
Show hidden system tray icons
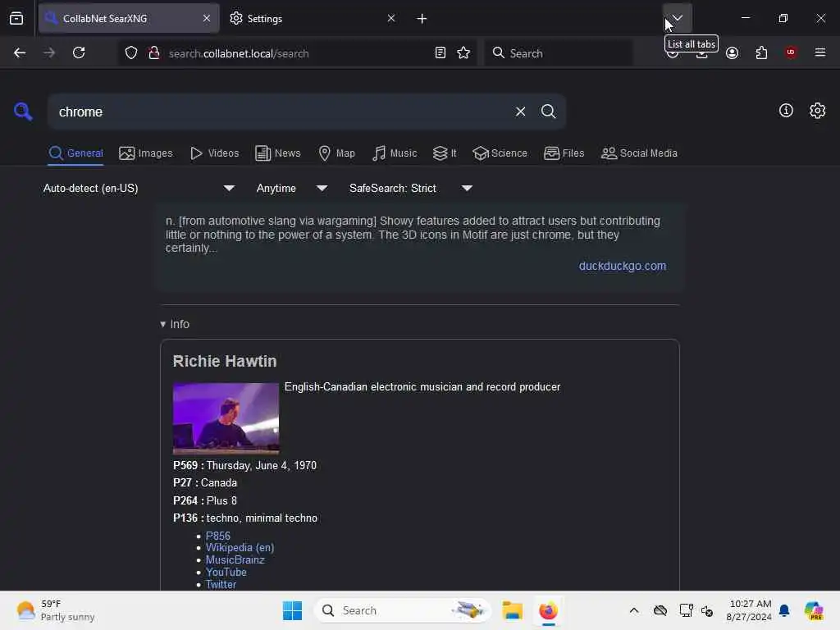(634, 610)
